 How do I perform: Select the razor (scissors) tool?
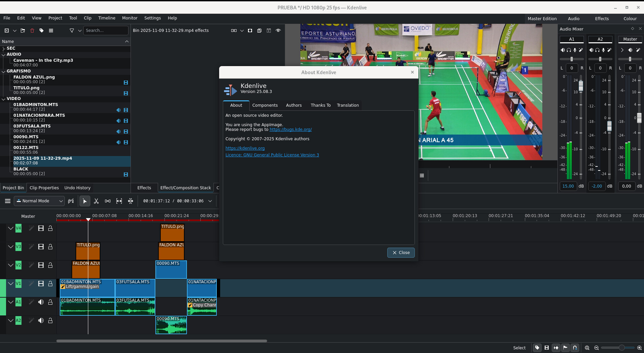(x=96, y=201)
